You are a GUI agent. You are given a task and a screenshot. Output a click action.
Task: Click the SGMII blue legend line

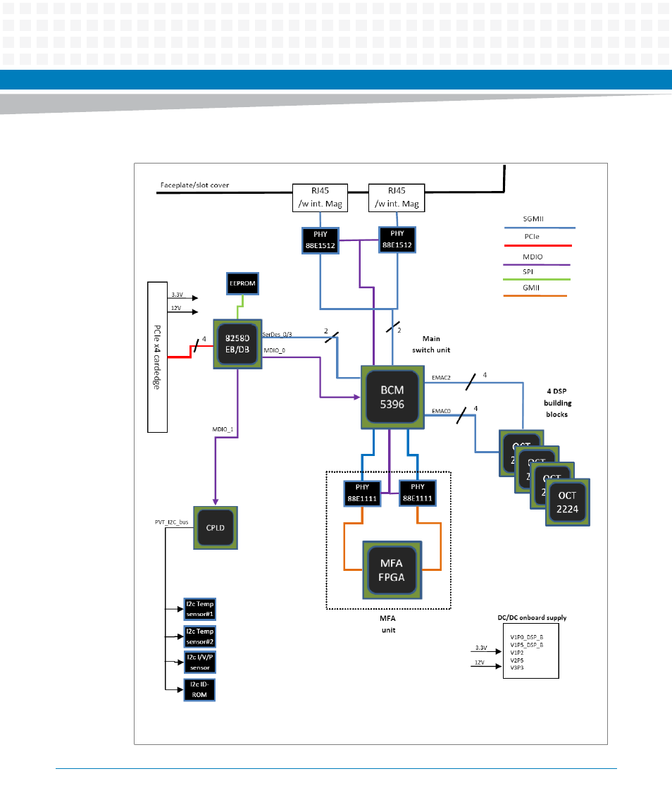point(540,228)
